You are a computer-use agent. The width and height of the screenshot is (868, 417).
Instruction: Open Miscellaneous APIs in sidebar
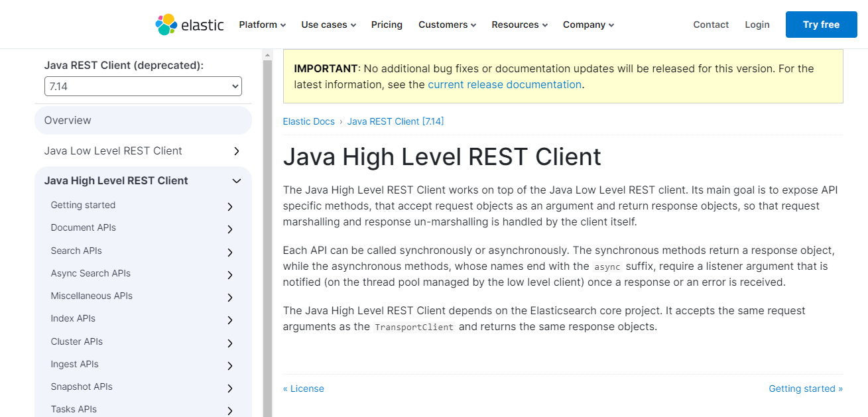coord(92,296)
